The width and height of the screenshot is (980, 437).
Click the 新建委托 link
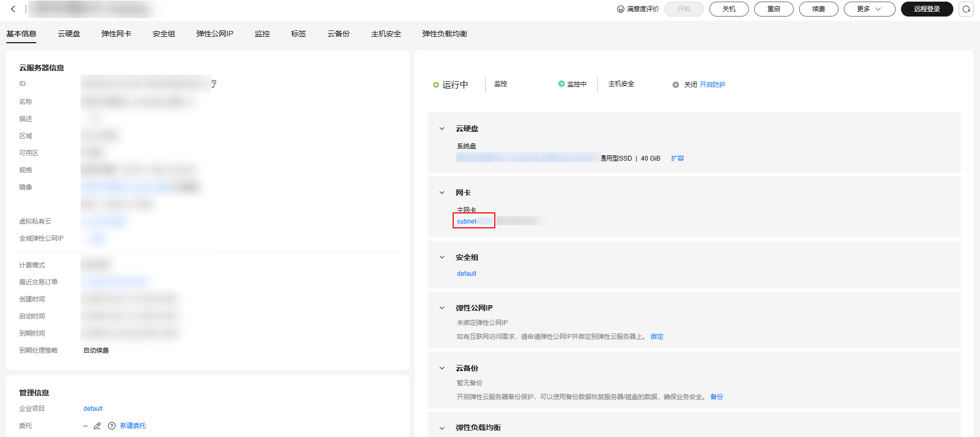(x=133, y=426)
